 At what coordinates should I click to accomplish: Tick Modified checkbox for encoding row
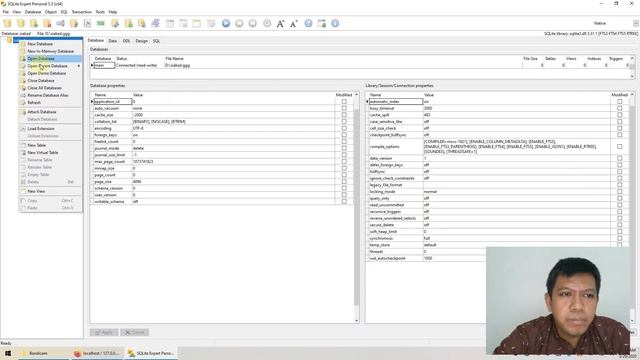click(344, 128)
